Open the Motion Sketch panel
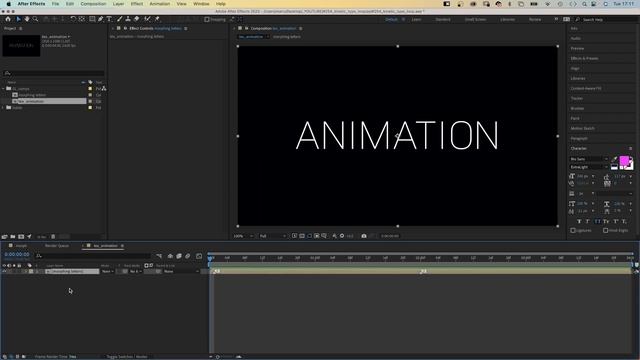The image size is (640, 360). [582, 129]
